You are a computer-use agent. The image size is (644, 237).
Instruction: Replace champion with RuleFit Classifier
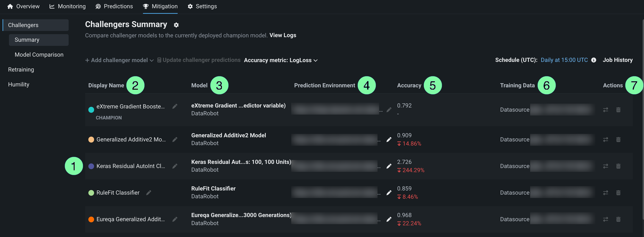pos(605,193)
